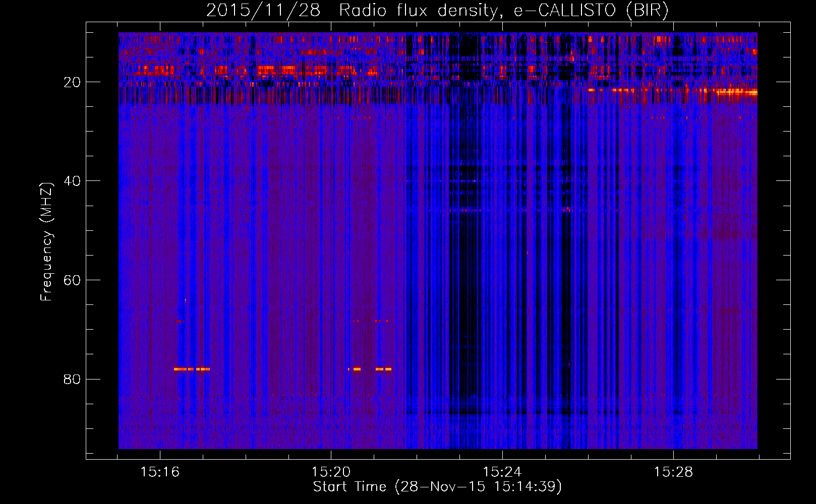
Task: Click the 20 MHz frequency tick label
Action: pyautogui.click(x=72, y=82)
